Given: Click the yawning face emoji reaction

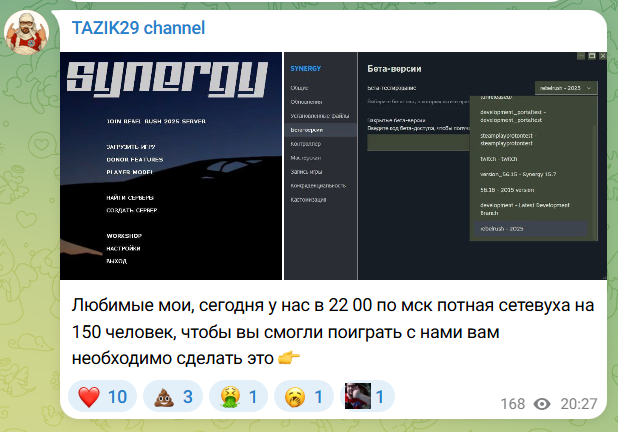Looking at the screenshot, I should tap(304, 397).
